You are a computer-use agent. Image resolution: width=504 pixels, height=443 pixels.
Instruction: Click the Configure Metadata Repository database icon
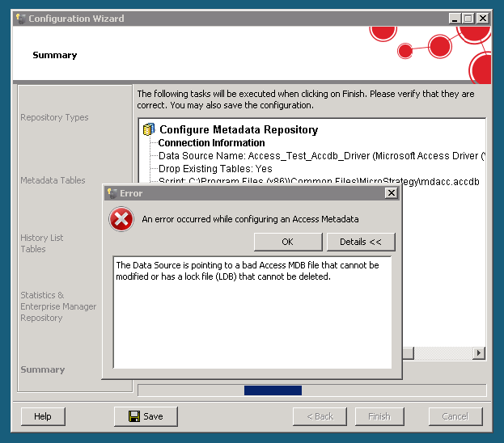coord(149,129)
